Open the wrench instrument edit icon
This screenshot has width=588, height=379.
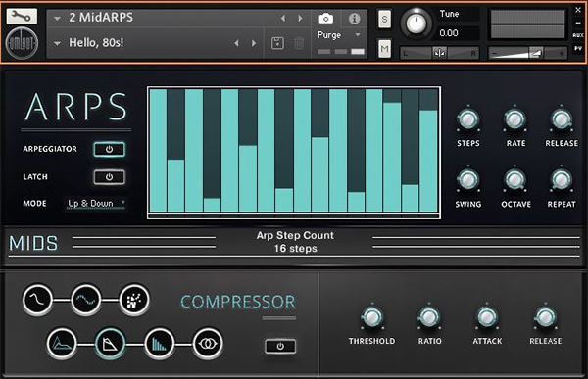click(22, 16)
